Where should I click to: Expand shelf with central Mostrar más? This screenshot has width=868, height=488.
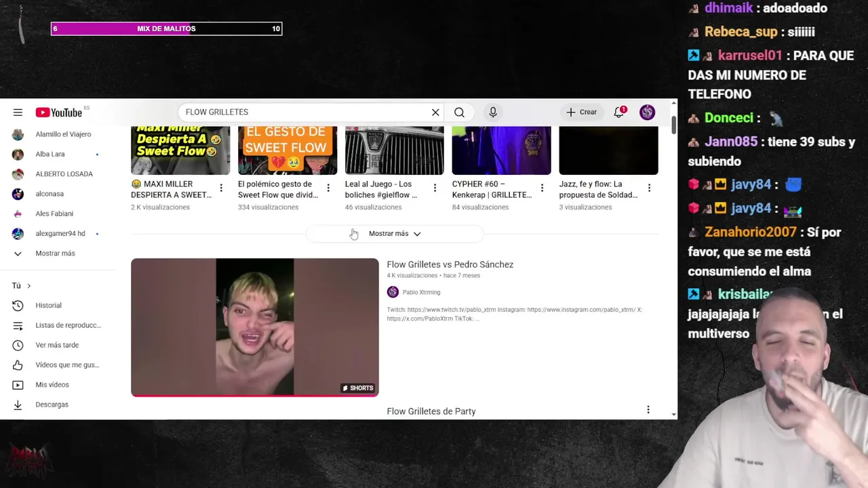(x=395, y=234)
